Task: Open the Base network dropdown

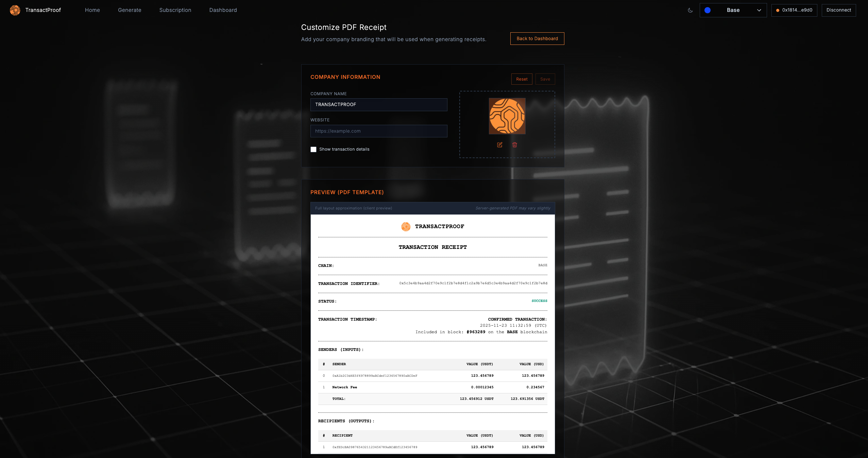Action: (x=733, y=10)
